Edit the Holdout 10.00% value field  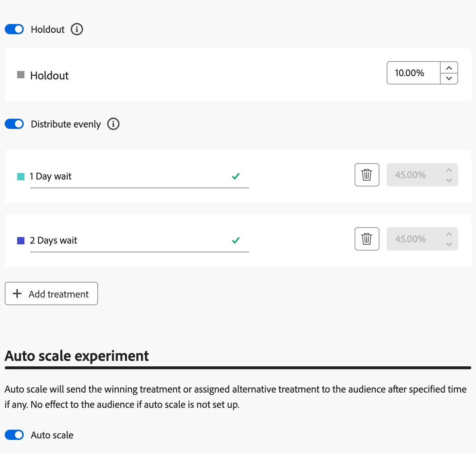[x=414, y=73]
